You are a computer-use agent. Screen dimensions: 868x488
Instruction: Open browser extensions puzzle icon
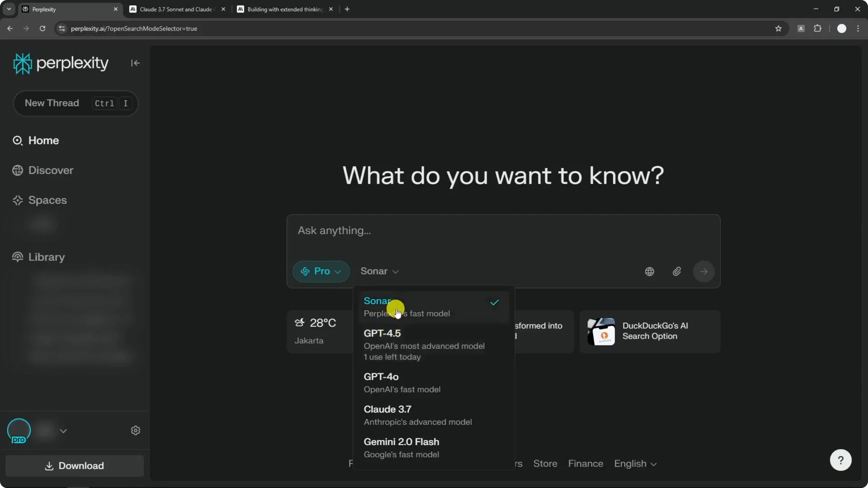tap(817, 28)
